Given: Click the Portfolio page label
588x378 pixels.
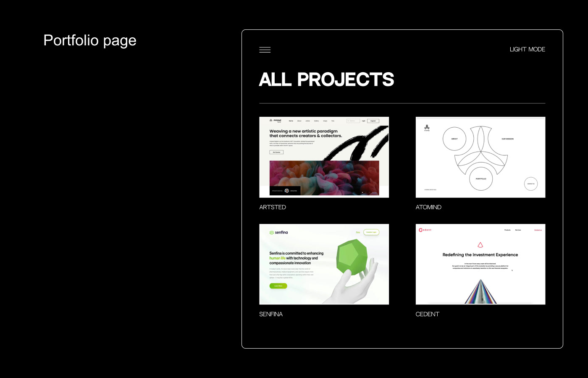Looking at the screenshot, I should (x=90, y=41).
